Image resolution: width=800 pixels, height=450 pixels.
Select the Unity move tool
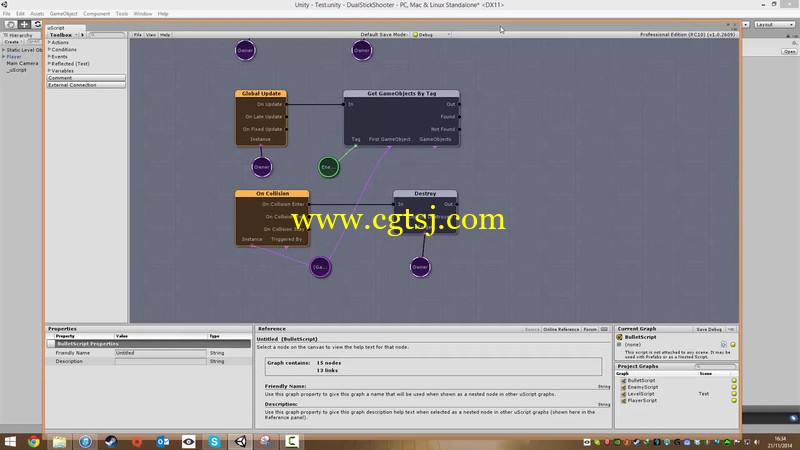click(x=24, y=24)
